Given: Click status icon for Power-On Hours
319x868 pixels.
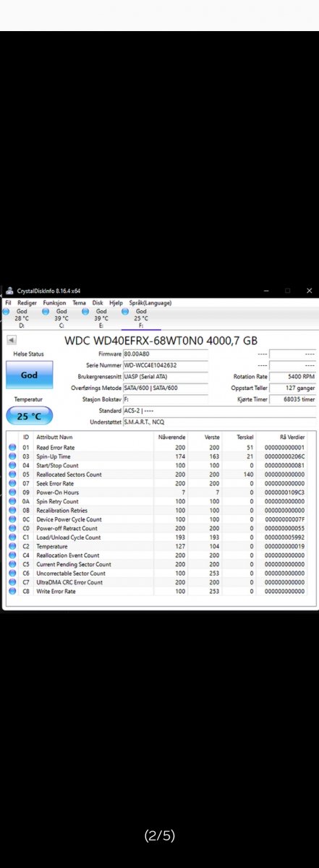Looking at the screenshot, I should 12,493.
